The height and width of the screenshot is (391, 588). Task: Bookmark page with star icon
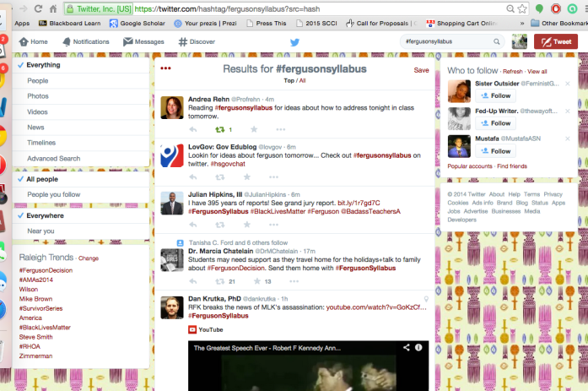click(x=522, y=9)
